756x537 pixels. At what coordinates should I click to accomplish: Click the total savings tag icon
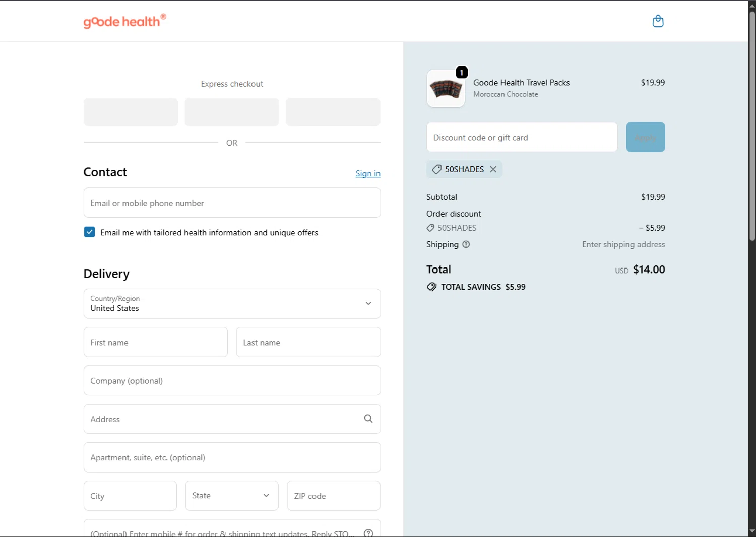[x=431, y=287]
